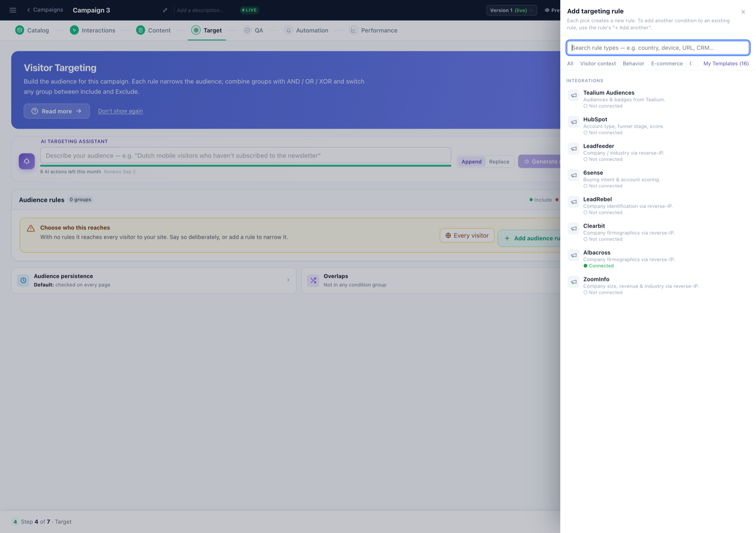Viewport: 756px width, 533px height.
Task: Click the Leadfeeder integration icon
Action: coord(574,149)
